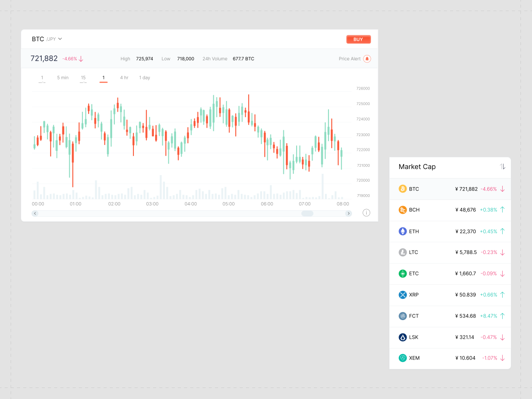The height and width of the screenshot is (399, 532).
Task: Select the 5 min interval tab
Action: [63, 78]
